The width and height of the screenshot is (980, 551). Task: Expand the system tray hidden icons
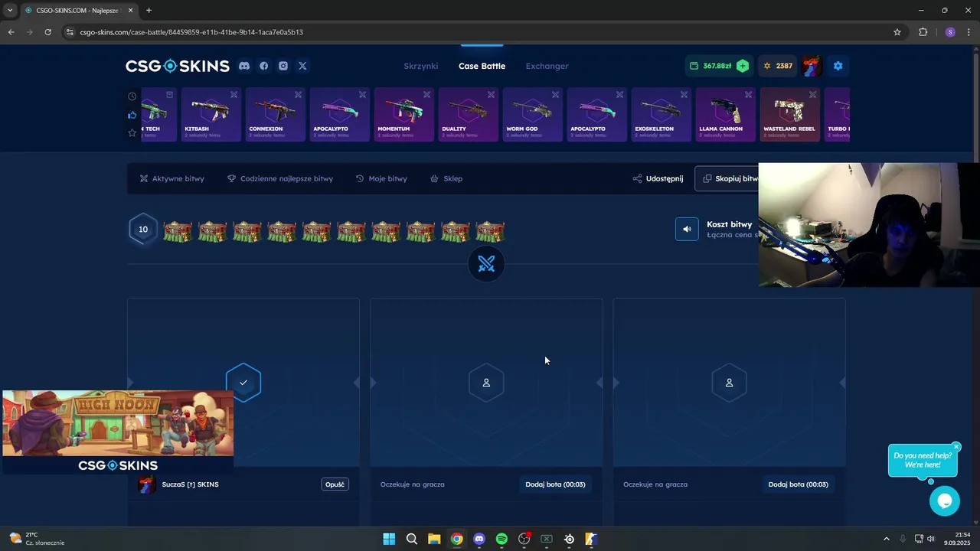click(x=887, y=539)
